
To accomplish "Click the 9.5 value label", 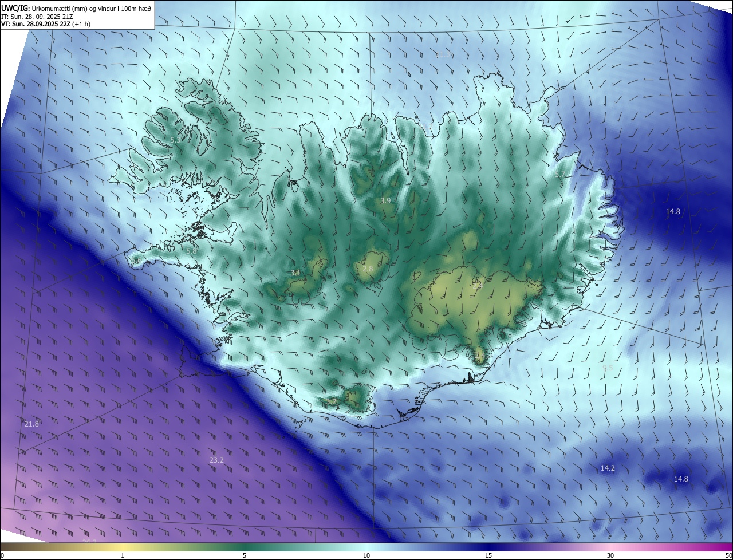I will [x=608, y=368].
